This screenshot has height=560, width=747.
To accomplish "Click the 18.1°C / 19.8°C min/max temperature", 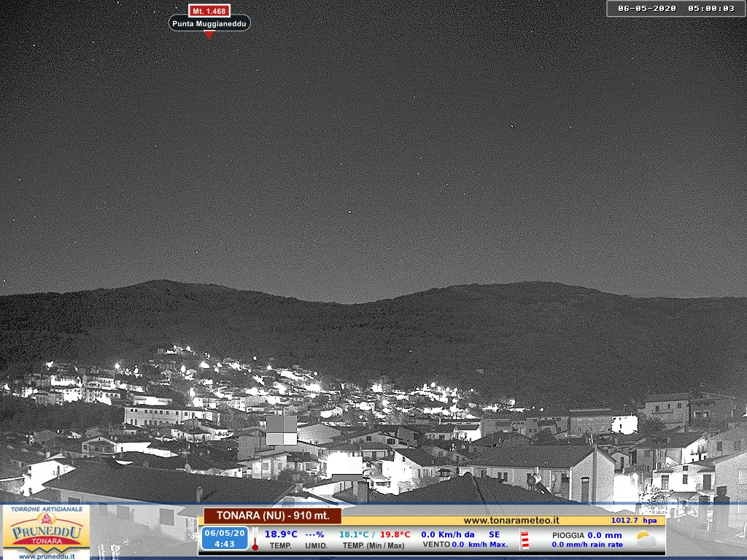I will click(374, 534).
